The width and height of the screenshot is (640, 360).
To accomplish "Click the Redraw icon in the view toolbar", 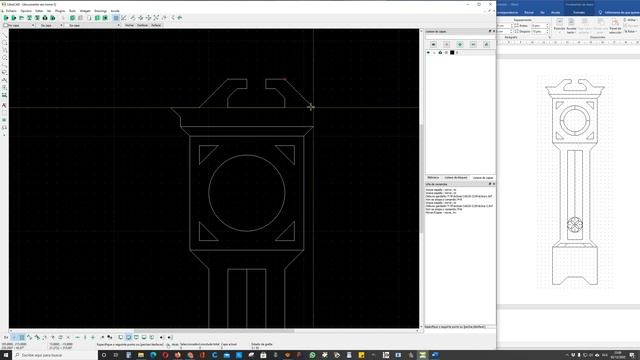I will tap(133, 18).
